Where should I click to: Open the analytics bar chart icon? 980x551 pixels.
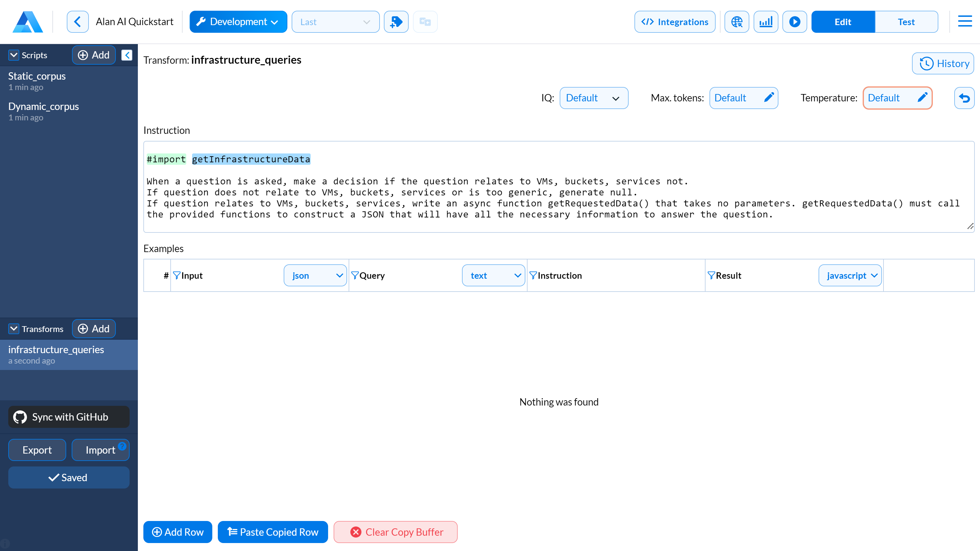click(766, 22)
